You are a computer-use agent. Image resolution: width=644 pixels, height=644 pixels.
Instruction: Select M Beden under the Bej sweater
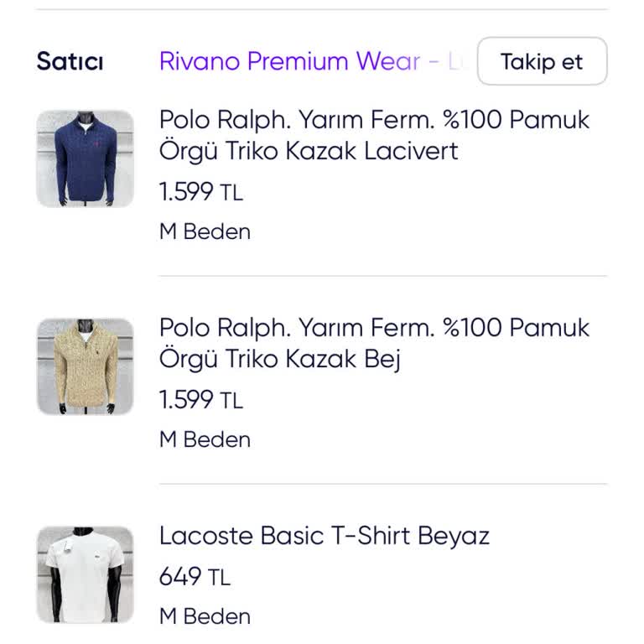(x=205, y=439)
